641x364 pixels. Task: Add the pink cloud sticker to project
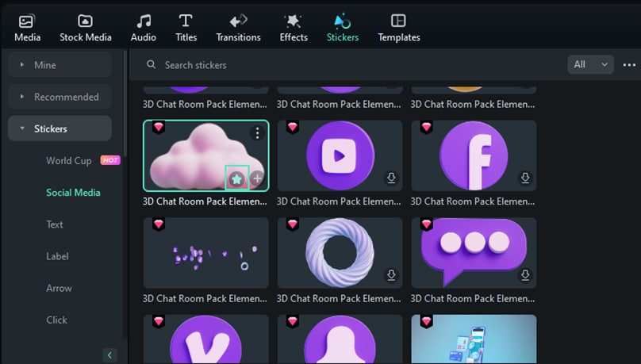257,178
